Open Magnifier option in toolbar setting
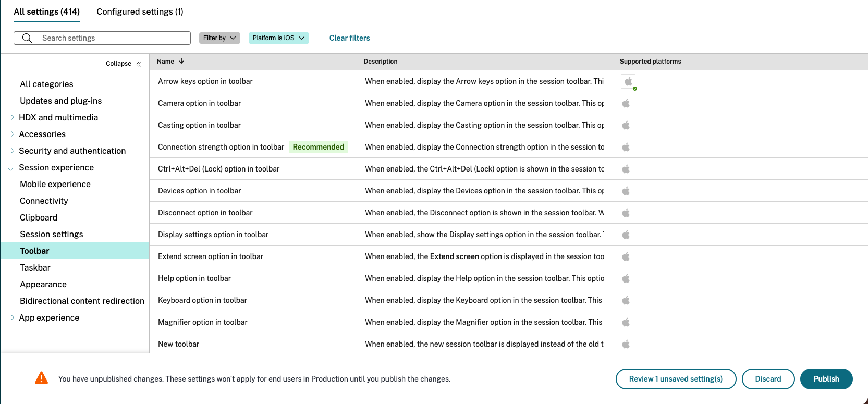 point(202,322)
